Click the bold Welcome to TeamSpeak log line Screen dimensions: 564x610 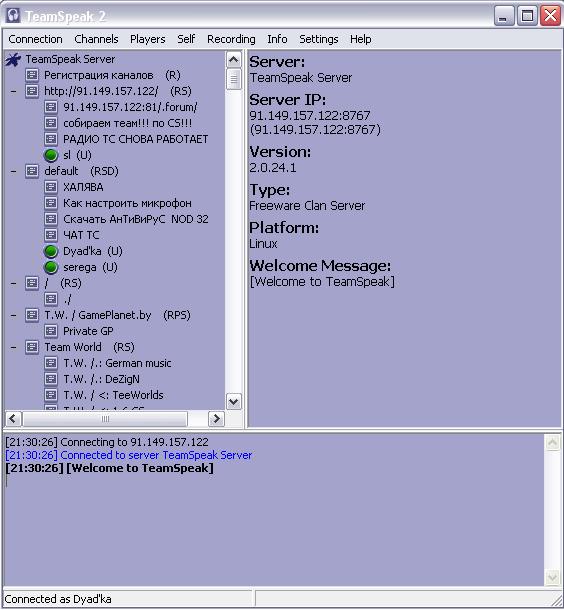pos(109,468)
